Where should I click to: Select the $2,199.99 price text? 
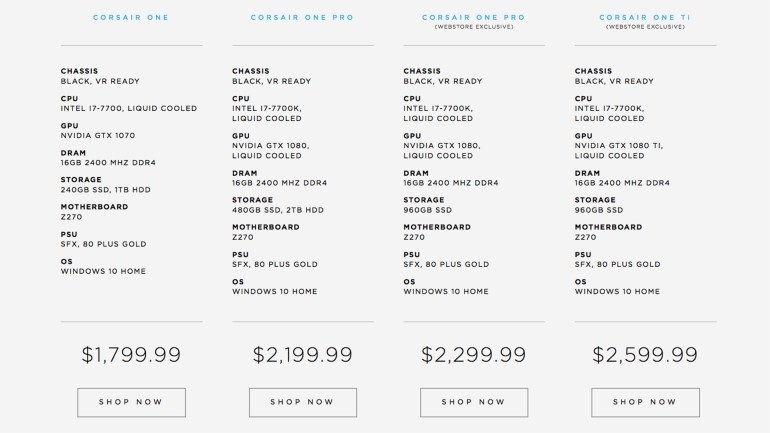tap(302, 354)
